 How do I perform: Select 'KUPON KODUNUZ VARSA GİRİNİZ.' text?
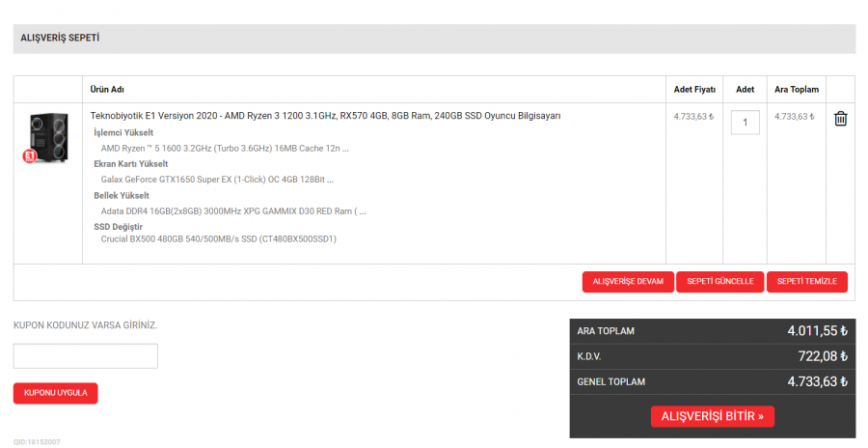(x=85, y=325)
